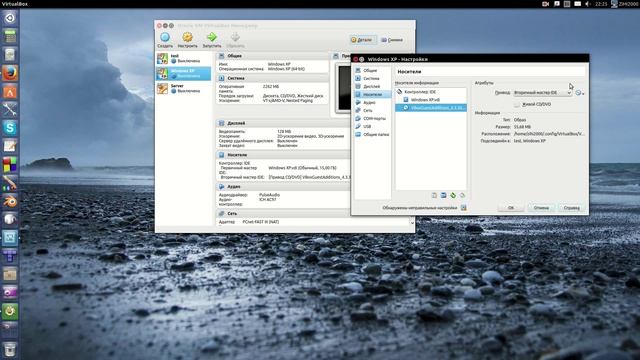This screenshot has height=360, width=640.
Task: Select Контроллер: IDE tree item
Action: (431, 92)
